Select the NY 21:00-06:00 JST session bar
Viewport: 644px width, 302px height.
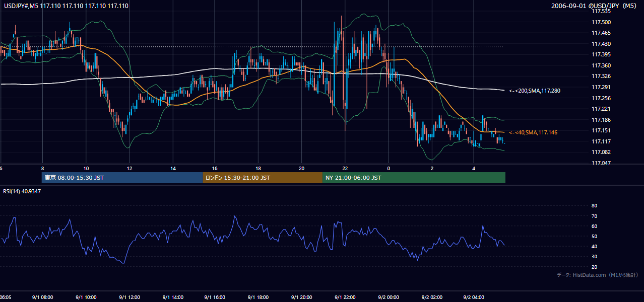(414, 178)
